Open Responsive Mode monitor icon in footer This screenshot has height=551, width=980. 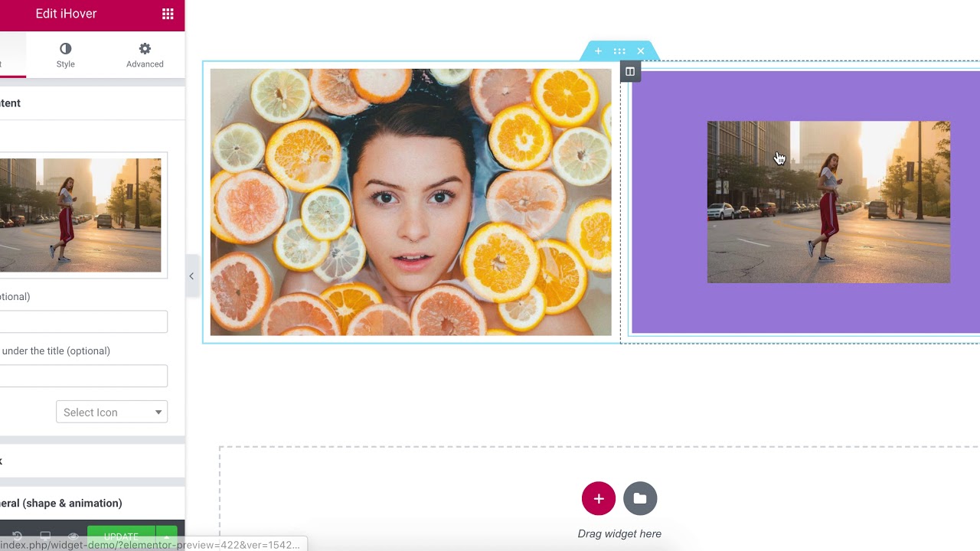click(x=45, y=536)
